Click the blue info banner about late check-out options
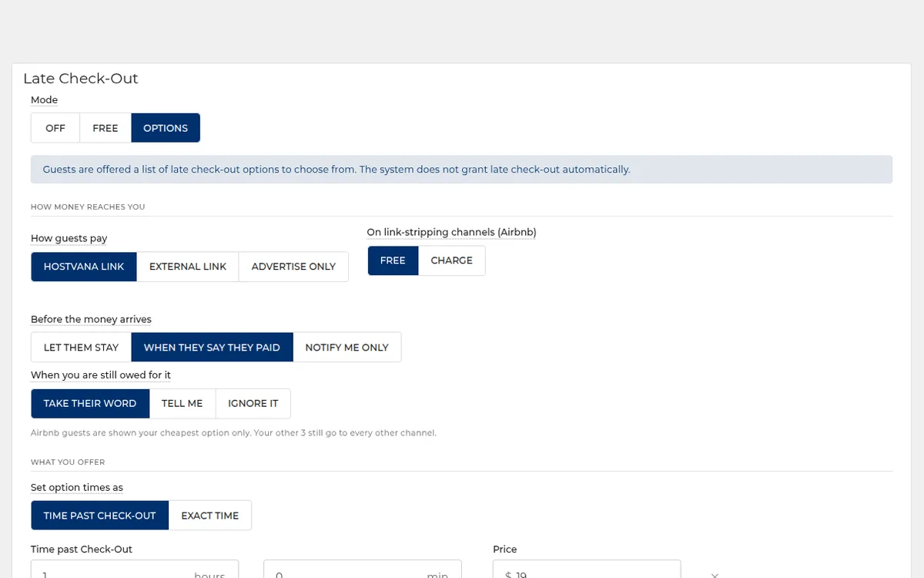 461,170
